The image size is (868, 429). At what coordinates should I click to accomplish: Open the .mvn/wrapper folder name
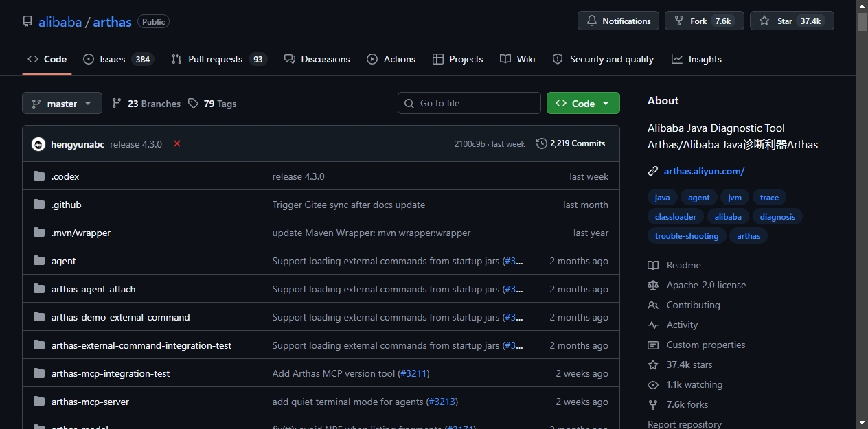[81, 233]
